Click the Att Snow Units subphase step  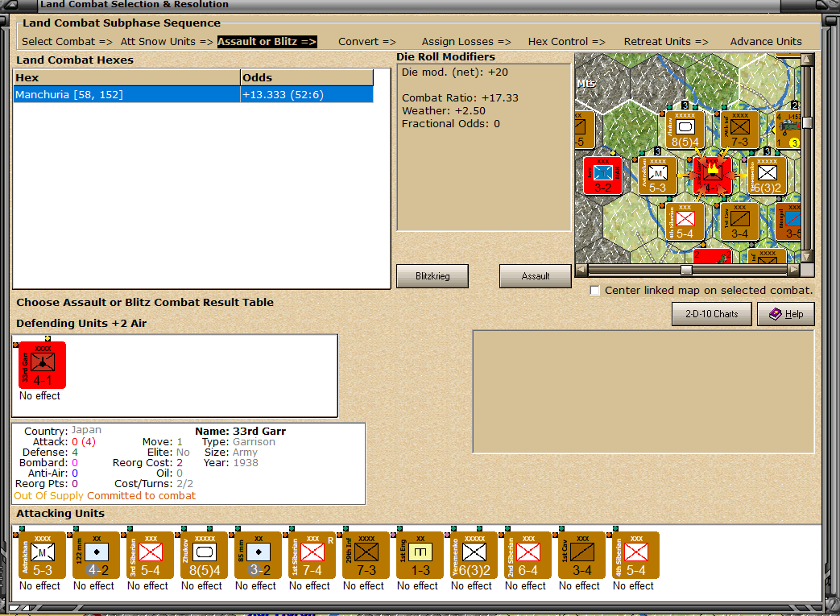[167, 41]
